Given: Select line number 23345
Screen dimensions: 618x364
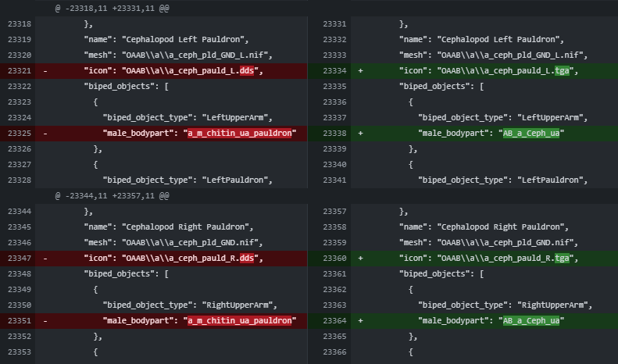Looking at the screenshot, I should [20, 227].
